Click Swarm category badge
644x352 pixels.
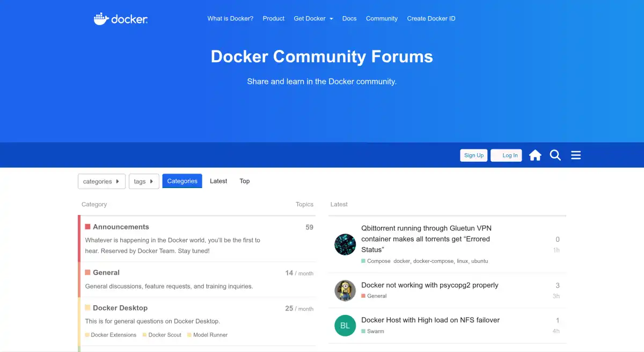[373, 332]
